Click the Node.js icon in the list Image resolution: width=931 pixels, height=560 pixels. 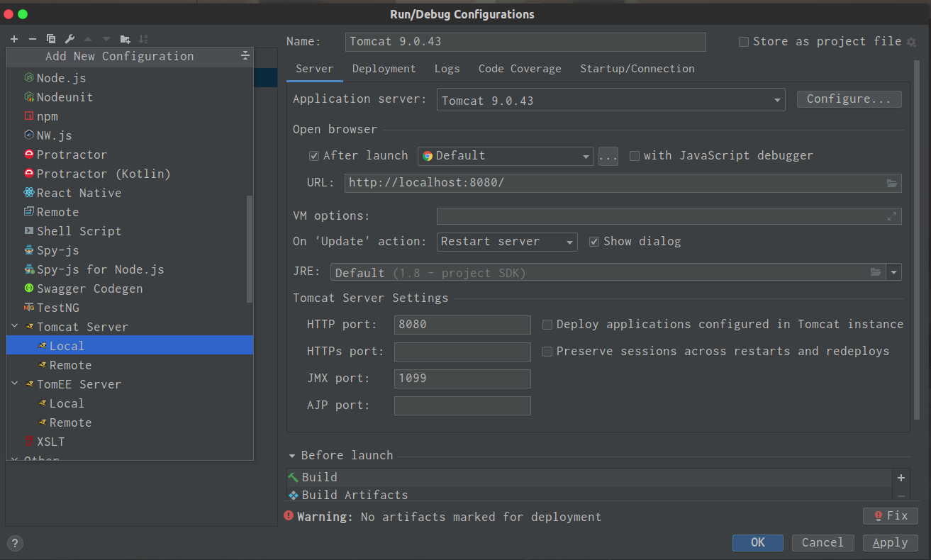(29, 78)
